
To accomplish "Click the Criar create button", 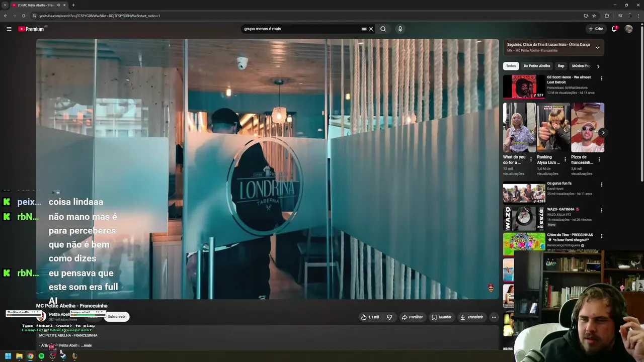I will (x=596, y=29).
